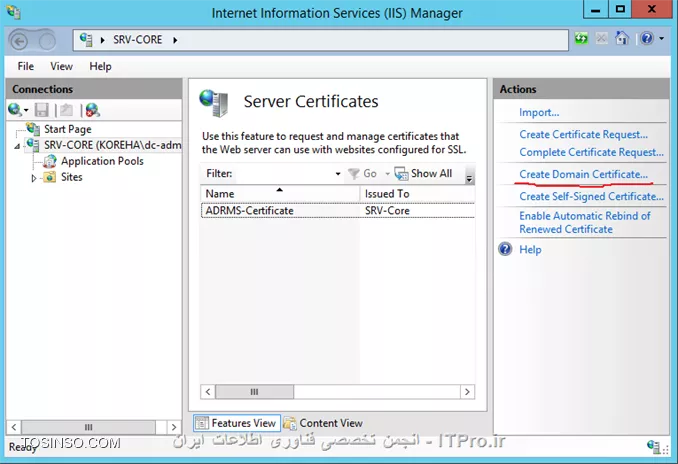Click the Go filter button
Screen dimensions: 678x464
pyautogui.click(x=362, y=173)
